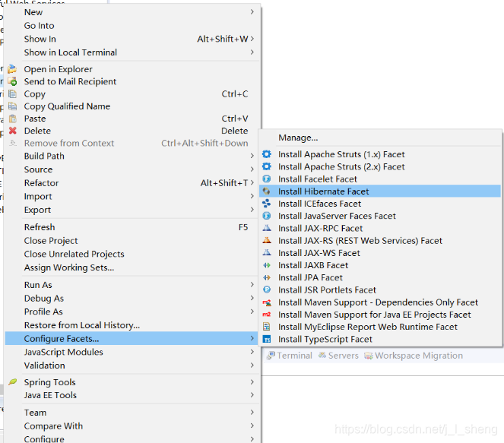This screenshot has width=504, height=443.
Task: Expand the Refactor submenu arrow
Action: click(252, 183)
